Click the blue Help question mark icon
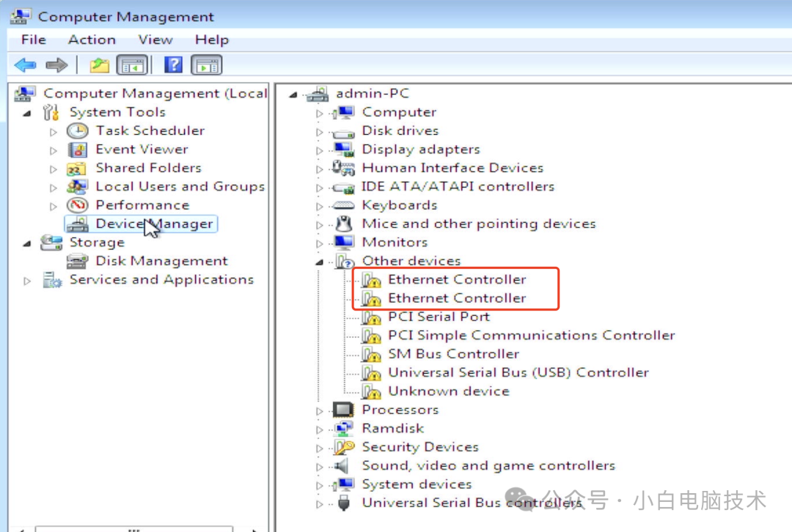This screenshot has height=532, width=792. pos(173,65)
